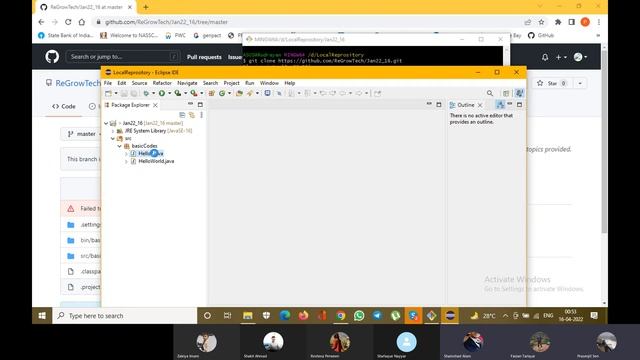Click the Eclipse Run (green play) toolbar icon
640x360 pixels.
click(162, 93)
